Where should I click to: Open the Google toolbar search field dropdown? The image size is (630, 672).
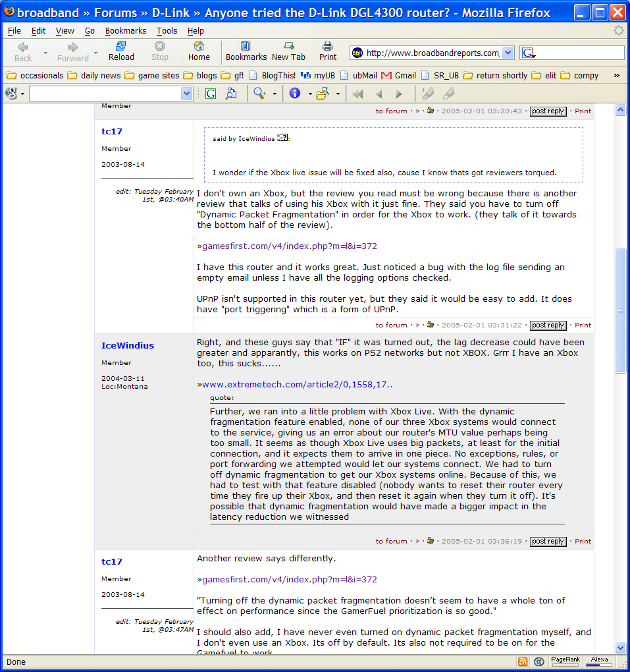(186, 94)
